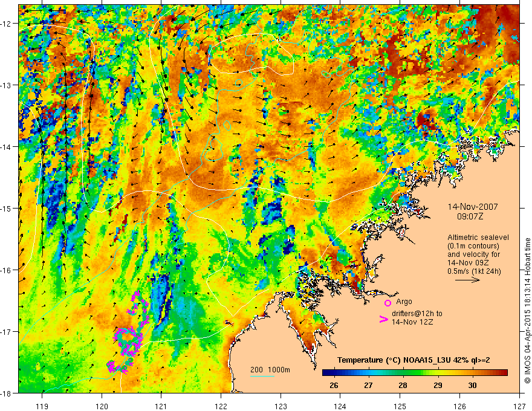Click the color bar value 28
The image size is (532, 411).
click(403, 385)
